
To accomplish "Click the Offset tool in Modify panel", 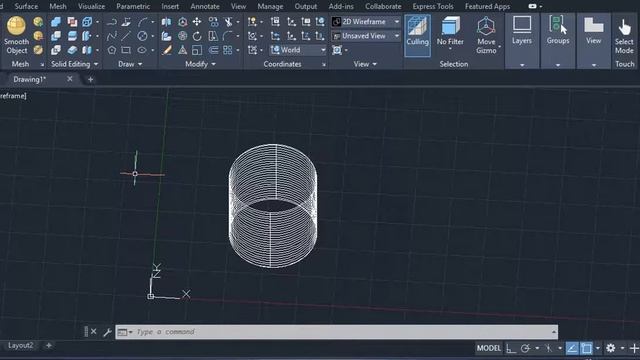I will coord(213,50).
